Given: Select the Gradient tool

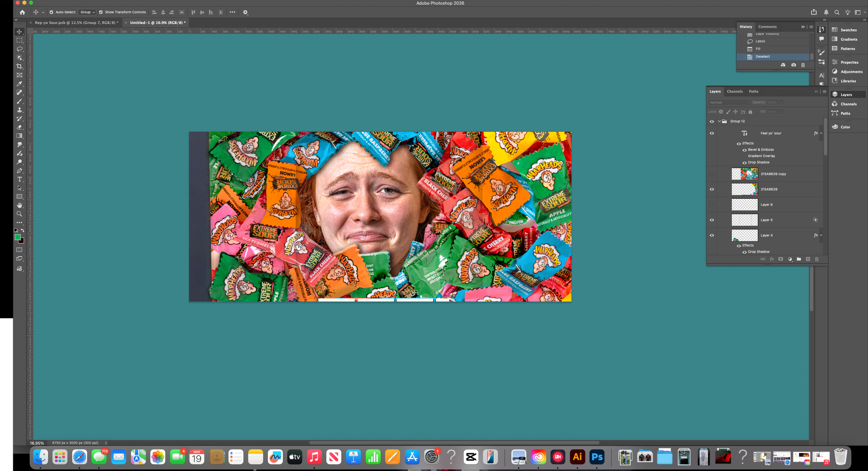Looking at the screenshot, I should pos(19,136).
